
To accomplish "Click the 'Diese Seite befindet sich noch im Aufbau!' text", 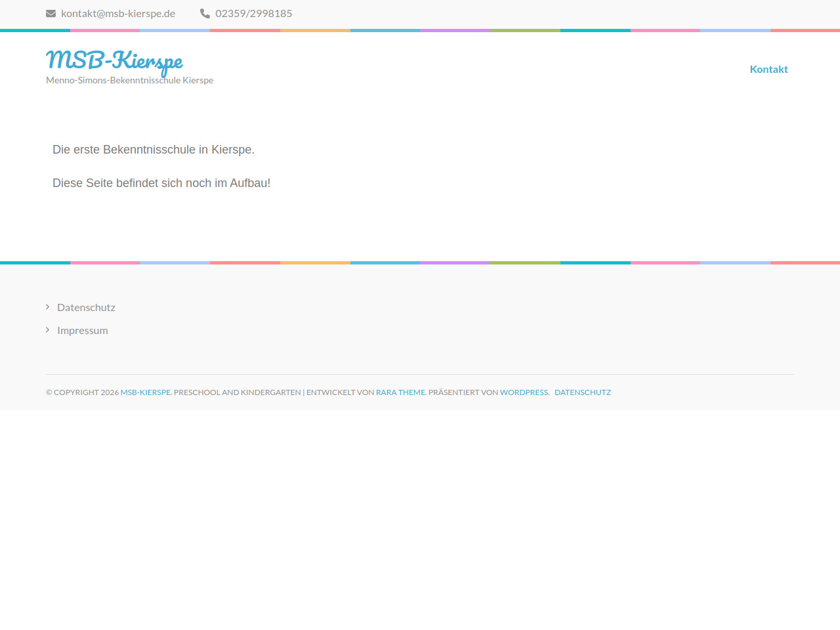I will click(x=161, y=183).
